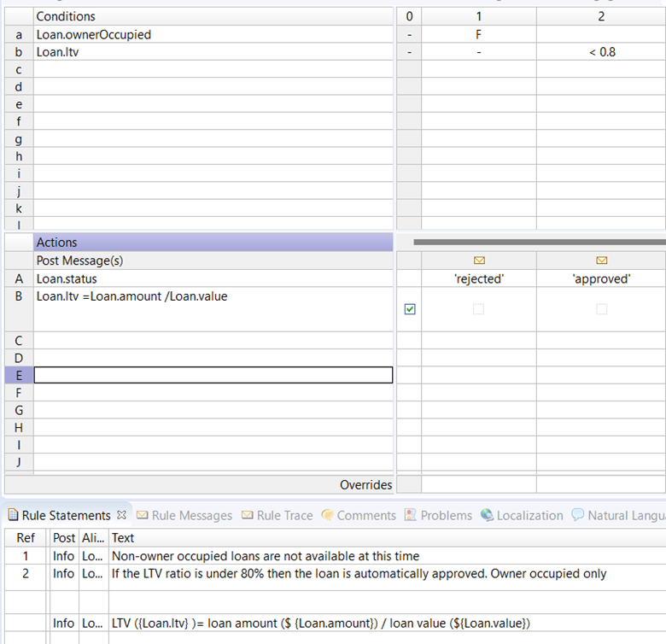The width and height of the screenshot is (666, 644).
Task: Enable Loan.ltv action checkbox in column 1
Action: [478, 309]
